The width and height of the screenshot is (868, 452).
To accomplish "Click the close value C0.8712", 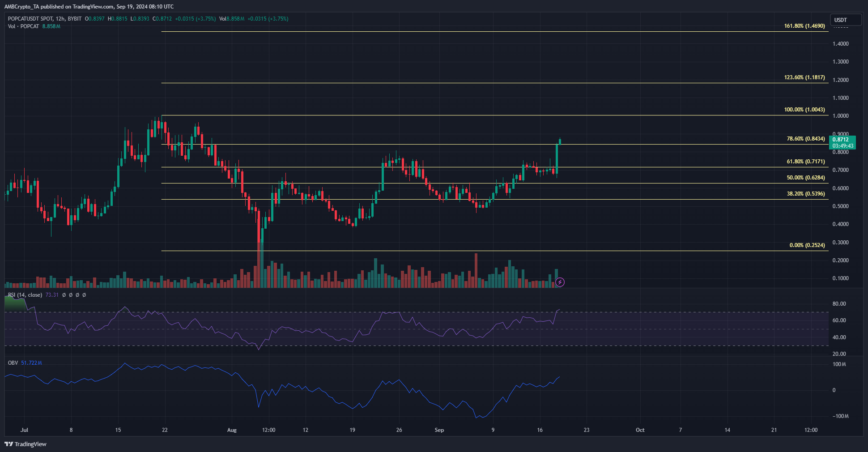I will coord(162,19).
